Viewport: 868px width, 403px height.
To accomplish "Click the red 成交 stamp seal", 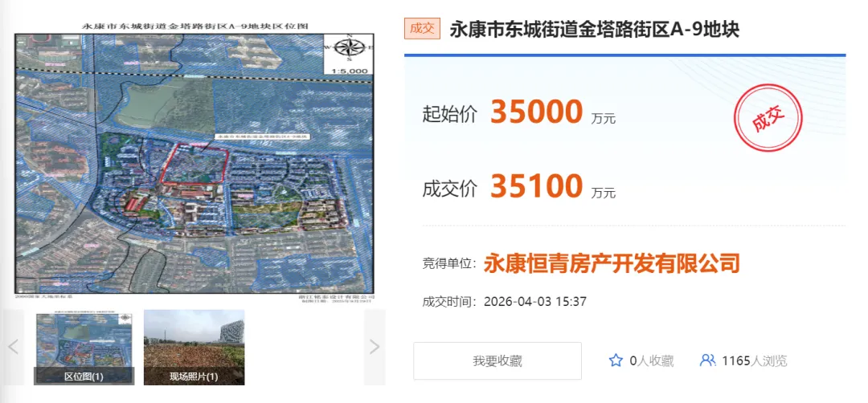I will click(x=768, y=116).
